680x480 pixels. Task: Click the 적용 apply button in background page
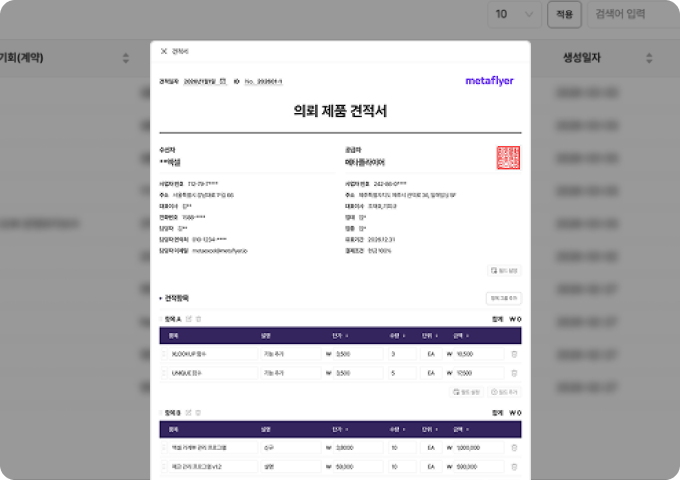(564, 14)
